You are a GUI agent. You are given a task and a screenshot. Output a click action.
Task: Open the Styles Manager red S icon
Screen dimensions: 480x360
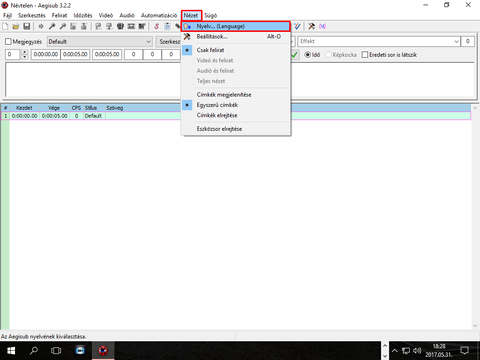pyautogui.click(x=156, y=26)
